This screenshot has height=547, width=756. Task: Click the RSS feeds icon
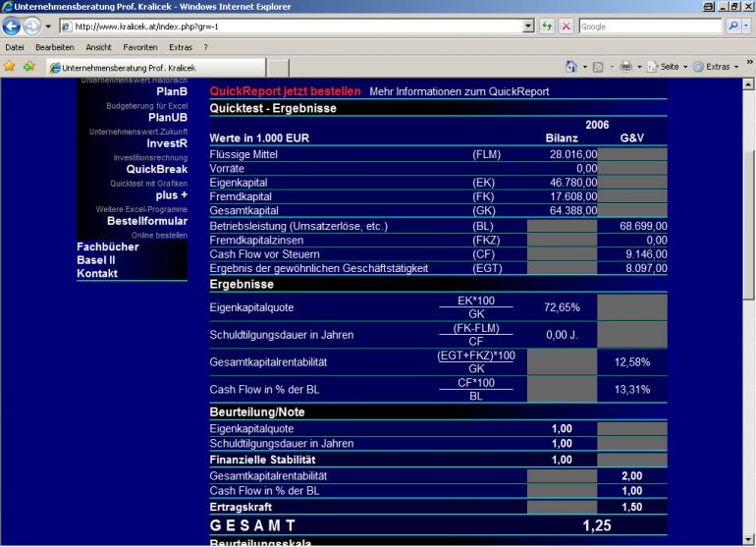(598, 67)
